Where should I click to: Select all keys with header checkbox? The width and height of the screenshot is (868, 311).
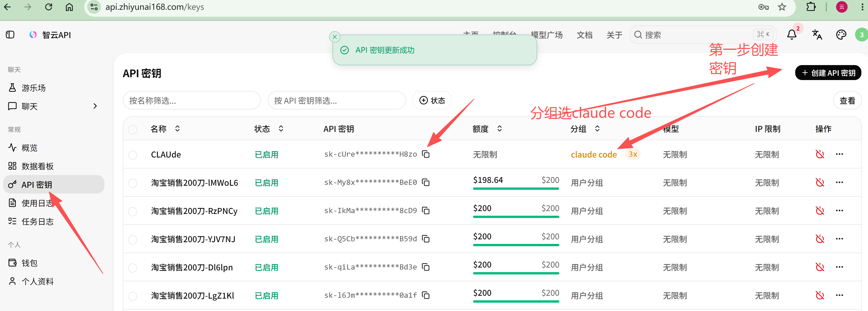click(x=133, y=129)
